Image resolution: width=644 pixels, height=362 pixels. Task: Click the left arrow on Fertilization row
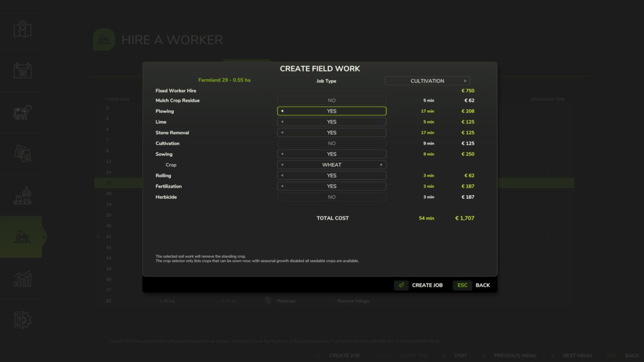[x=282, y=186]
